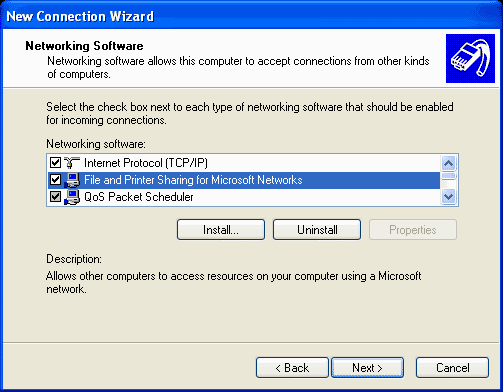The width and height of the screenshot is (503, 392).
Task: Click the list's scroll down arrow
Action: [x=449, y=197]
